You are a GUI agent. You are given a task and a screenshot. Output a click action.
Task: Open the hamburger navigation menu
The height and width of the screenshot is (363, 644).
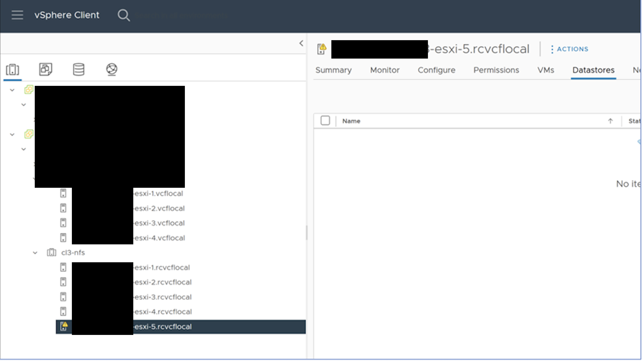(x=17, y=15)
